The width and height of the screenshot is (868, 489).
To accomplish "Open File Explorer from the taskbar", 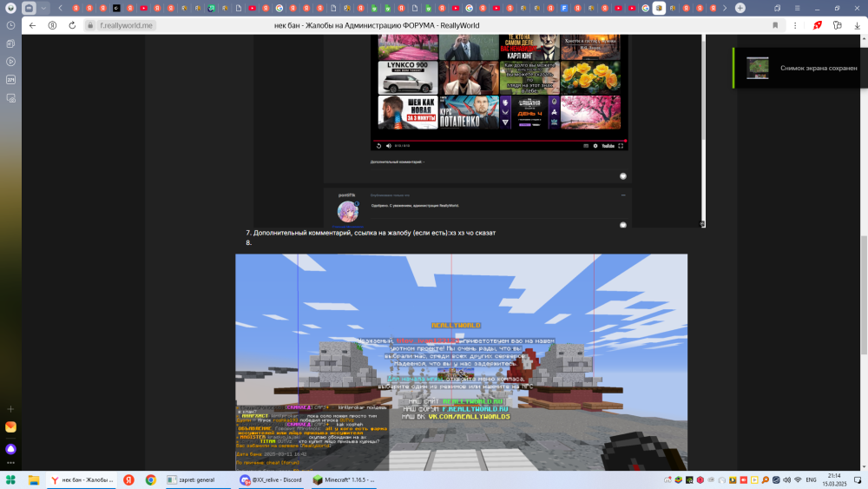I will 34,480.
